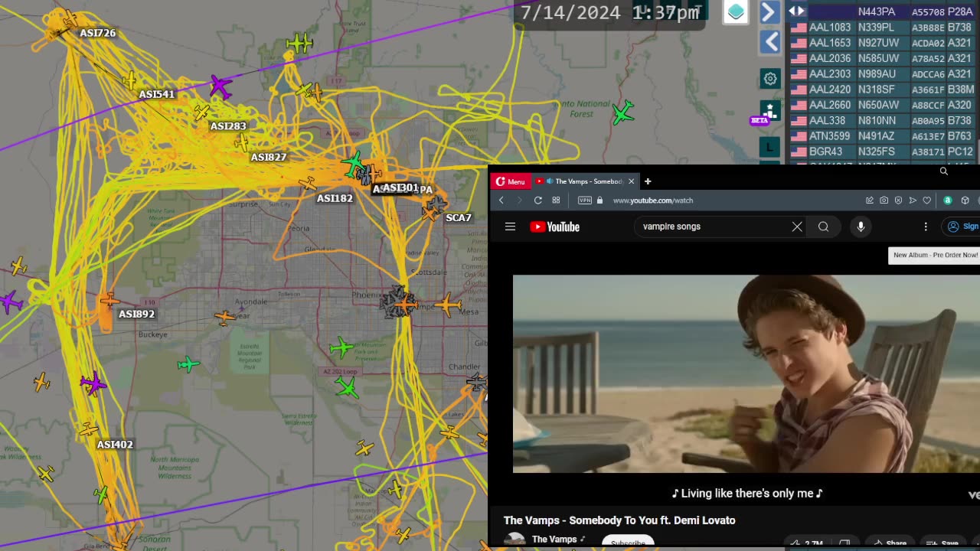Image resolution: width=980 pixels, height=551 pixels.
Task: Click the ASI283 aircraft label
Action: (228, 126)
